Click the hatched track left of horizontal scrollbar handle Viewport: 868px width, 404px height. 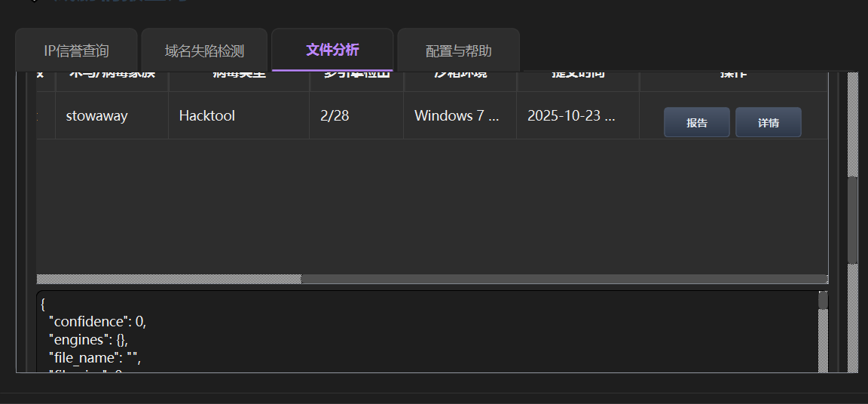(169, 279)
